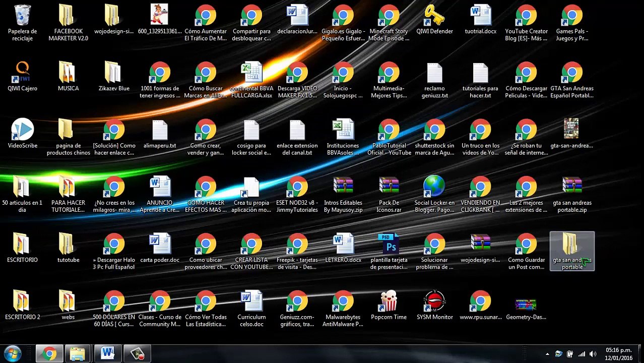Select the continental BBVA FULLCARGA.xlsx file

251,73
